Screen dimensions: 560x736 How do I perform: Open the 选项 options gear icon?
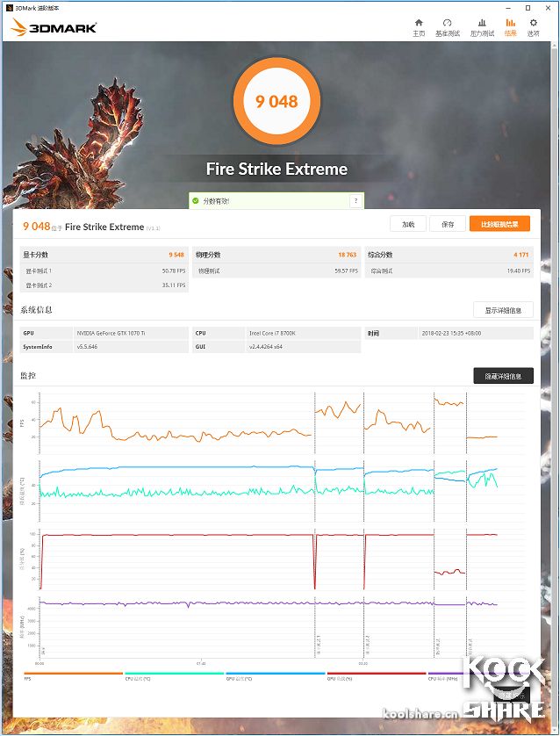(x=534, y=27)
